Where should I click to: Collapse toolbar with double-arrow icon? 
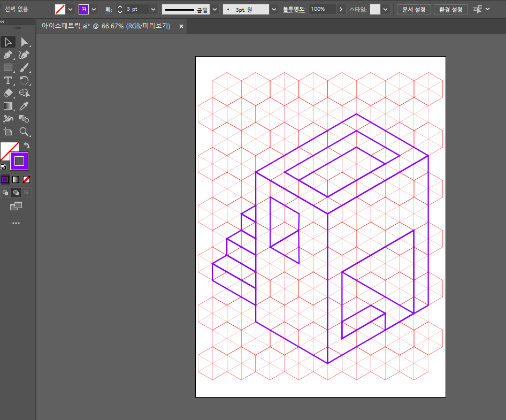coord(2,21)
